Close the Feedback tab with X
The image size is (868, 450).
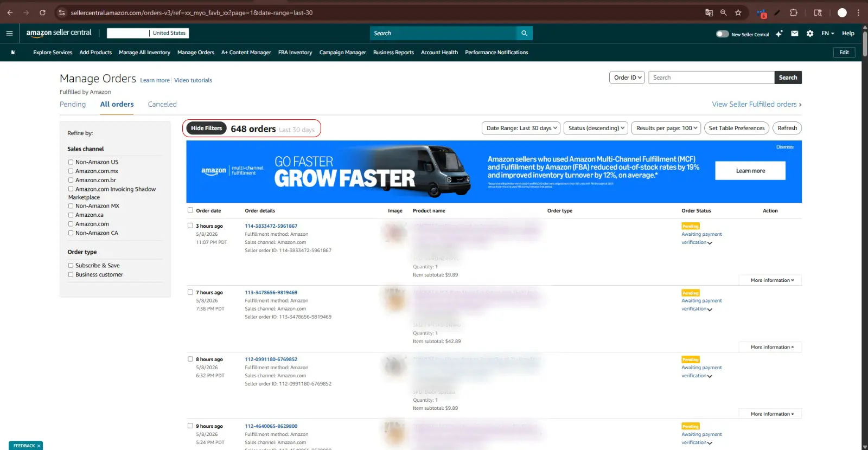coord(39,446)
